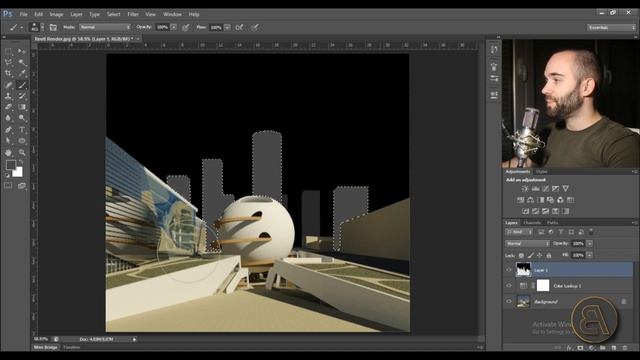Open the tool preset picker arrow

point(21,28)
